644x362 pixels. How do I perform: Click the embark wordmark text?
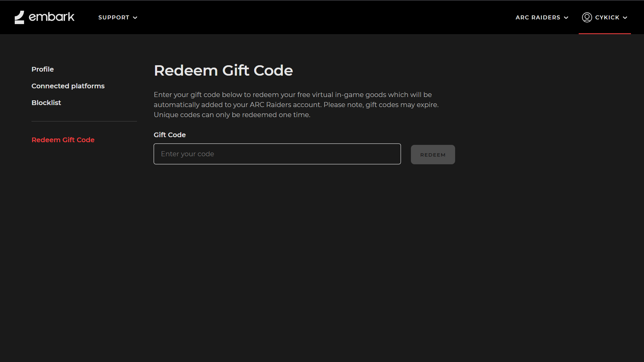point(52,17)
